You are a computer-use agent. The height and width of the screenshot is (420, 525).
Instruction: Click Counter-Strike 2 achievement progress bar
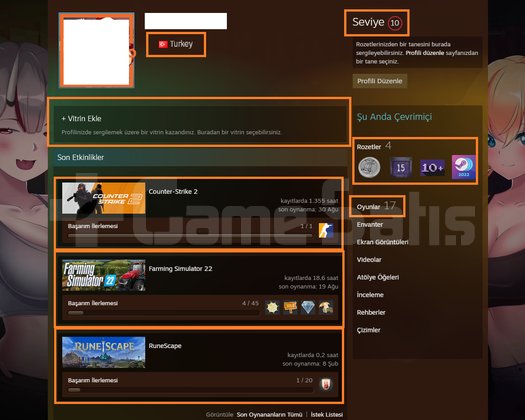190,236
